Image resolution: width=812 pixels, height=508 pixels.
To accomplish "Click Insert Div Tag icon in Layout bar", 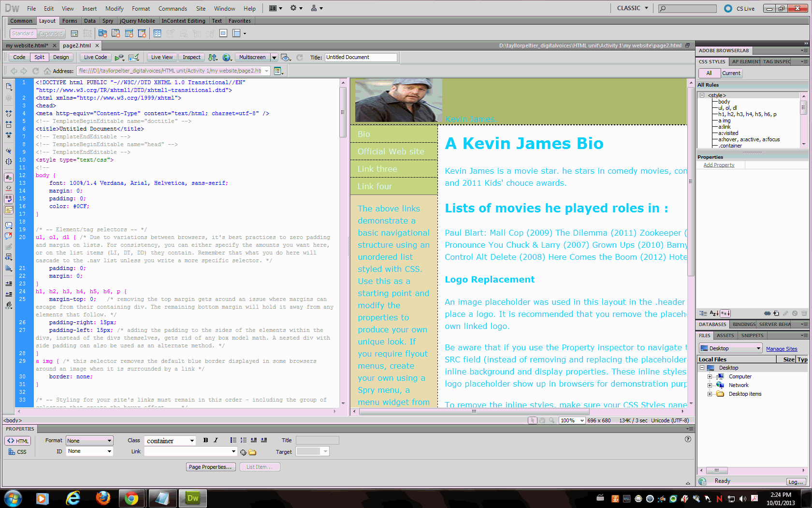I will click(74, 33).
